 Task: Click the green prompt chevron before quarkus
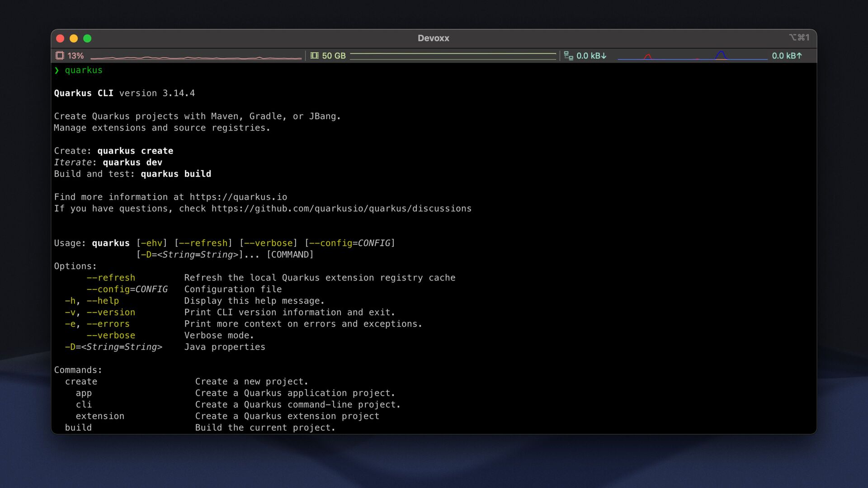tap(57, 70)
